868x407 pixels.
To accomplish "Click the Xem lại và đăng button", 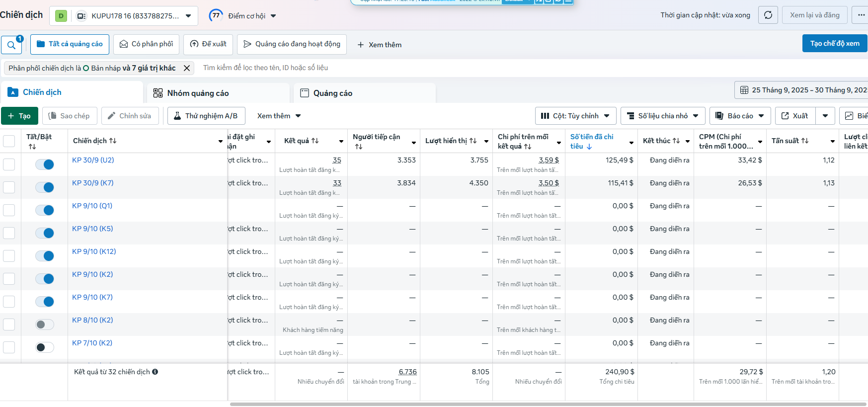I will click(x=815, y=15).
